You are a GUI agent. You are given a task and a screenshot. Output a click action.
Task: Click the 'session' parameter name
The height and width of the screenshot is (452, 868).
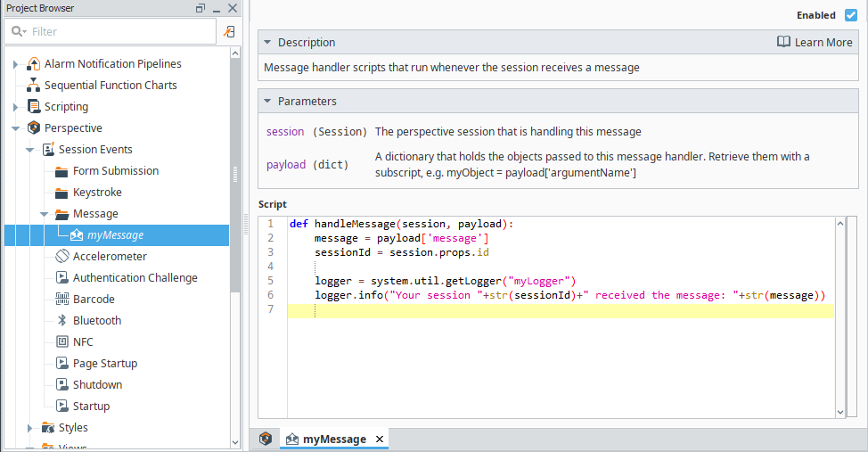pyautogui.click(x=285, y=132)
